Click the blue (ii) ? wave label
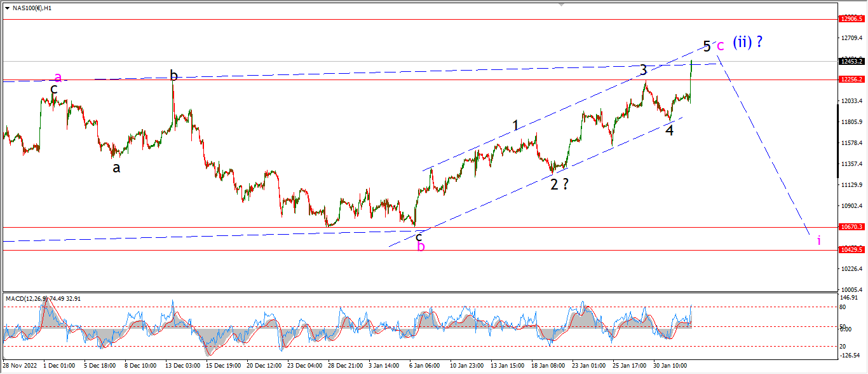Viewport: 868px width, 374px height. (747, 42)
